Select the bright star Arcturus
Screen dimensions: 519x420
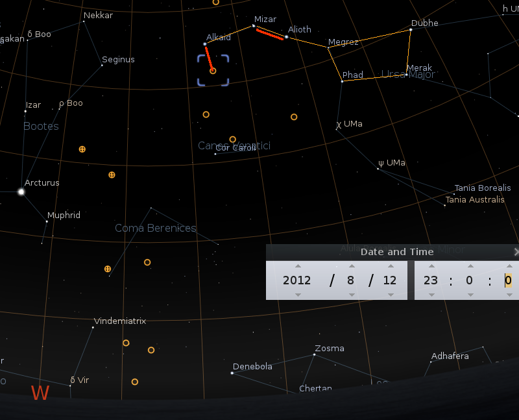click(21, 191)
